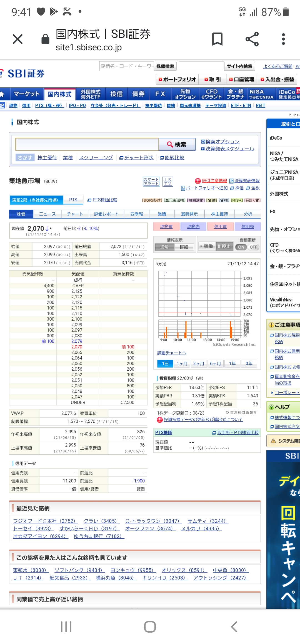Stop auto refresh with 停止
Screen dimensions: 300x644
[x=224, y=246]
